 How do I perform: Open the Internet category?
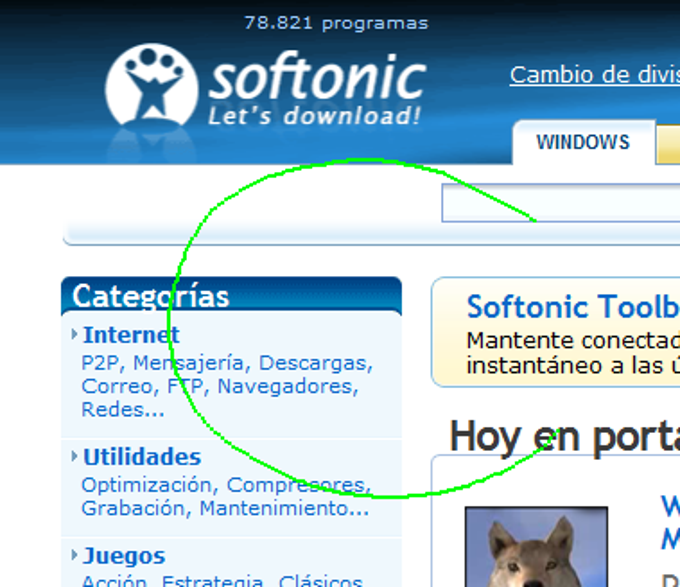pos(131,335)
